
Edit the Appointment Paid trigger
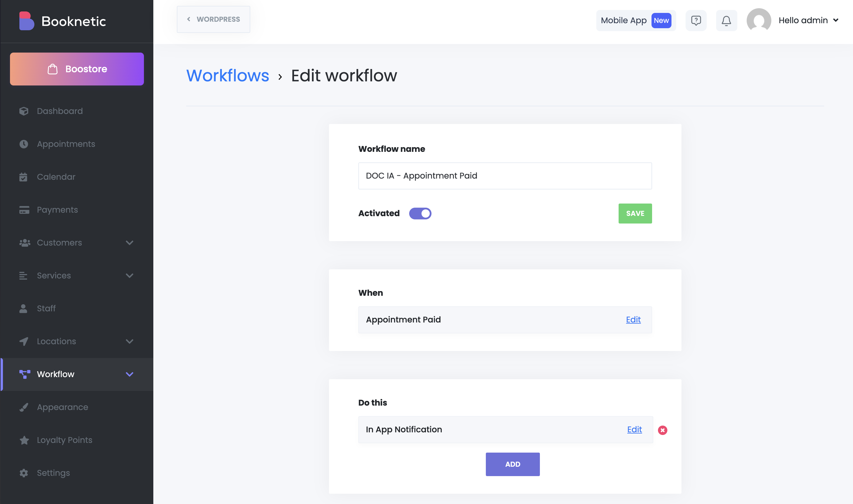(633, 320)
